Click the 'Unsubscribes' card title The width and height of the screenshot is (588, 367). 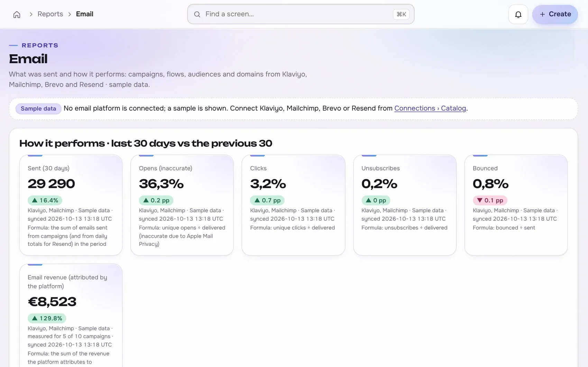tap(380, 168)
